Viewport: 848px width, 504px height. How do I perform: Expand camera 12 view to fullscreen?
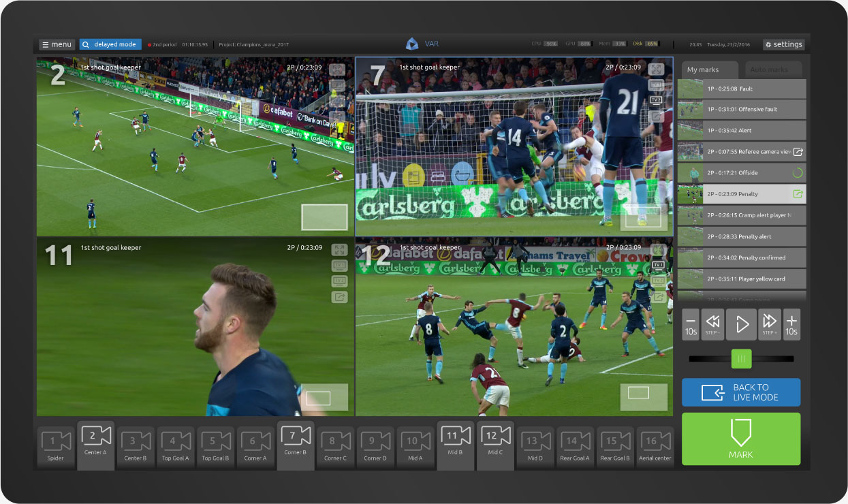click(658, 250)
